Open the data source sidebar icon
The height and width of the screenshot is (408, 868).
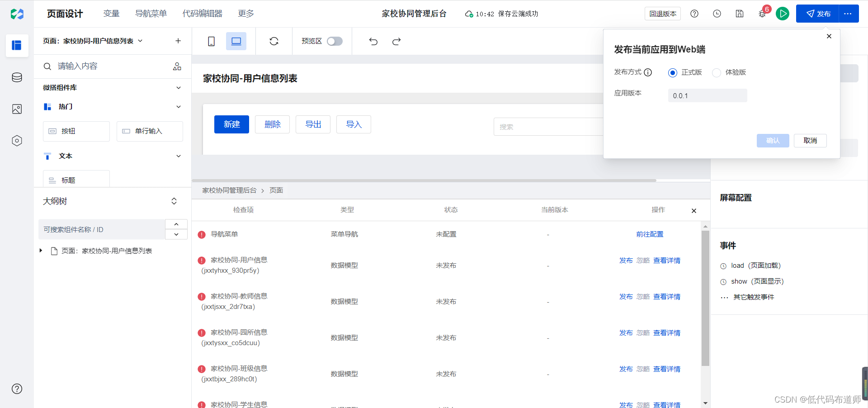[x=17, y=77]
